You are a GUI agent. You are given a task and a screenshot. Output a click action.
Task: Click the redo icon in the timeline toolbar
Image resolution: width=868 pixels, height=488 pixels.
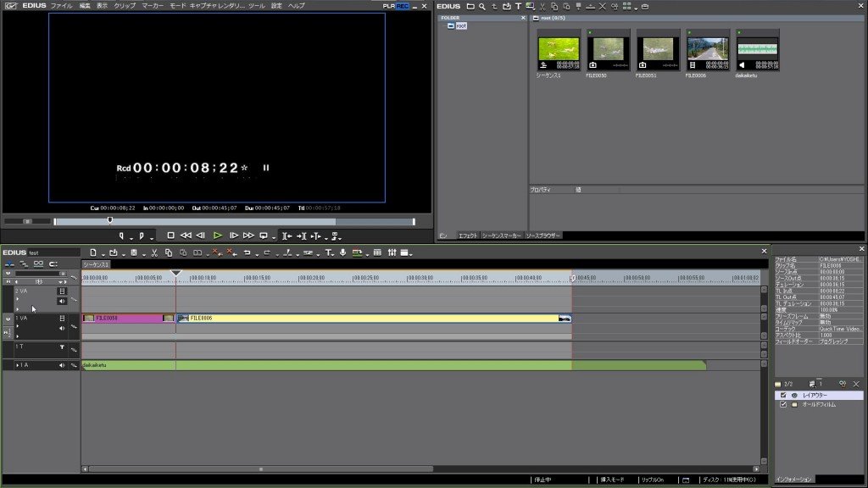tap(267, 252)
